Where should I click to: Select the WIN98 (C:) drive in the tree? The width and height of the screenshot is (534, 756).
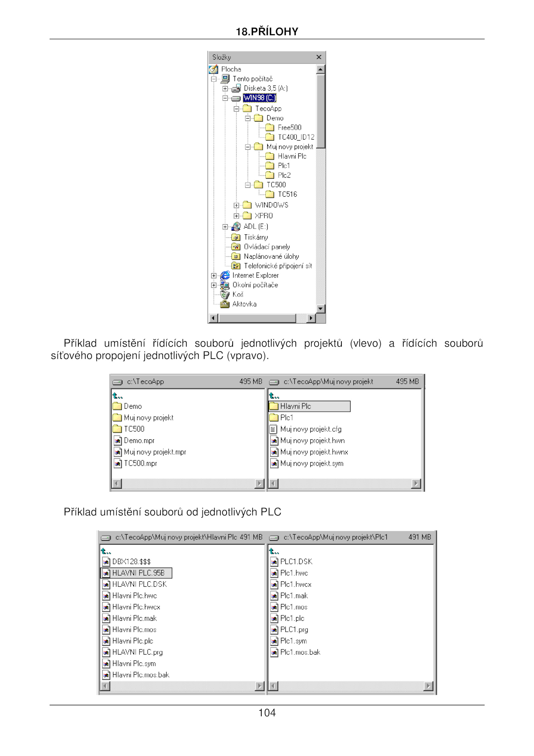coord(259,98)
